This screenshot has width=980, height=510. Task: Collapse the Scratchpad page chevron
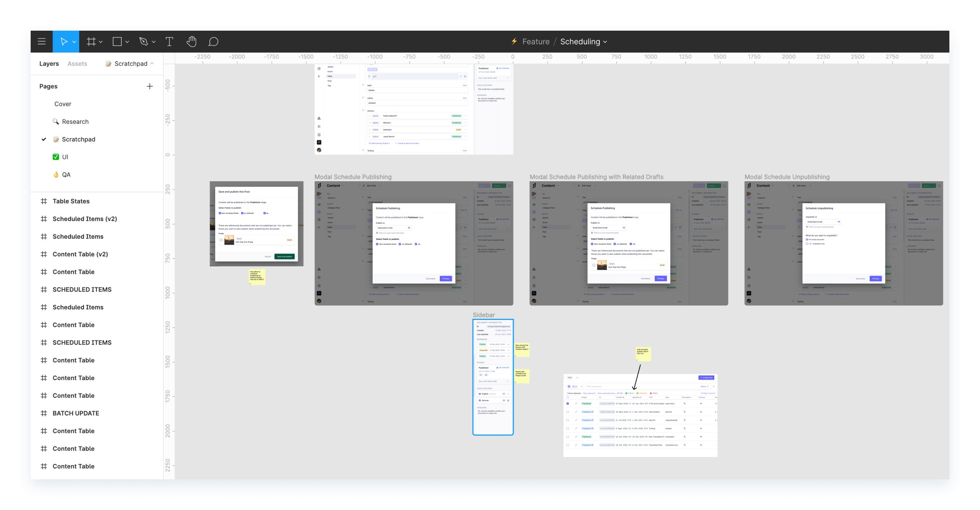[x=152, y=63]
